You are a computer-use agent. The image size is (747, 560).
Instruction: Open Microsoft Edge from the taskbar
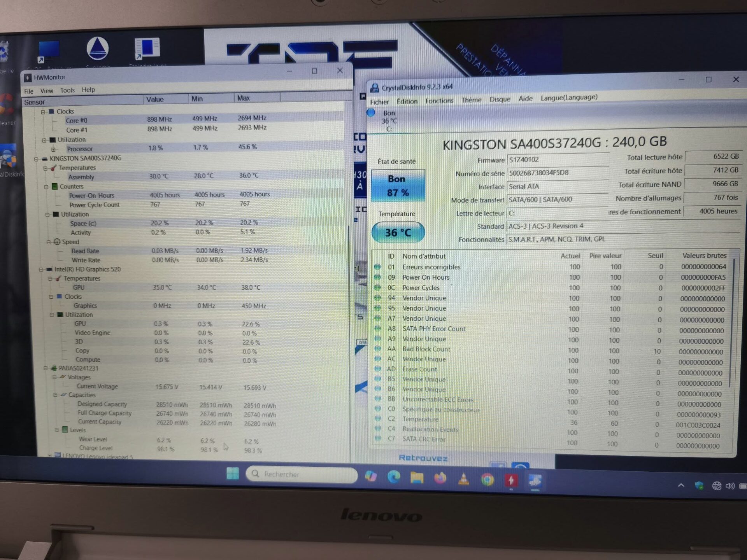coord(394,477)
